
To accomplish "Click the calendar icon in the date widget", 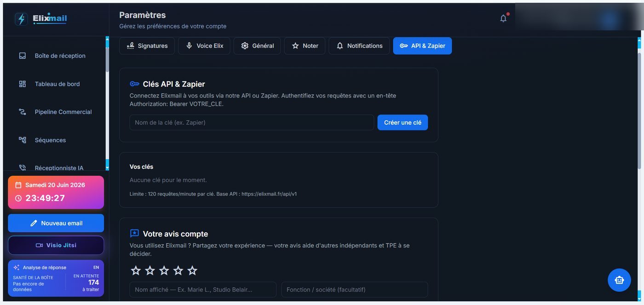I will click(x=18, y=185).
